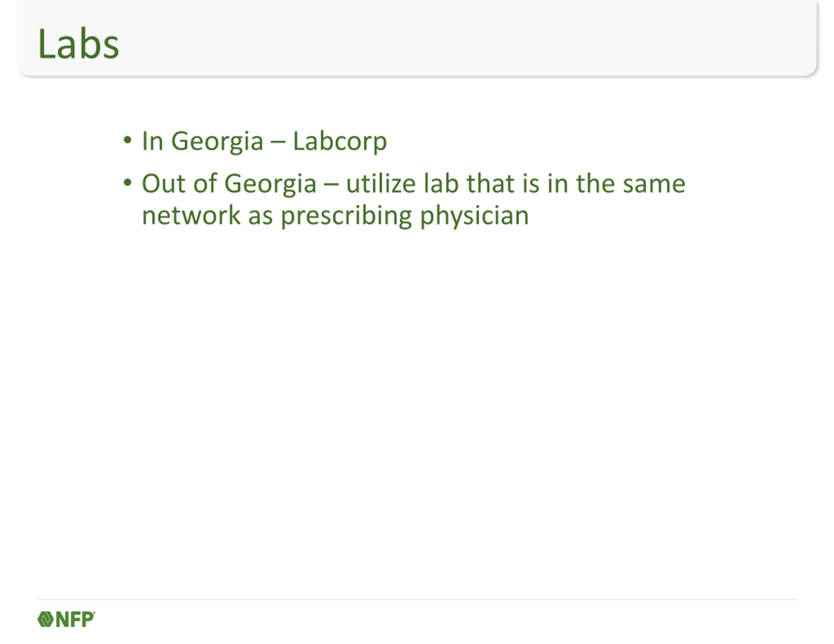
Task: Click the word 'utilize' in second bullet
Action: (381, 184)
